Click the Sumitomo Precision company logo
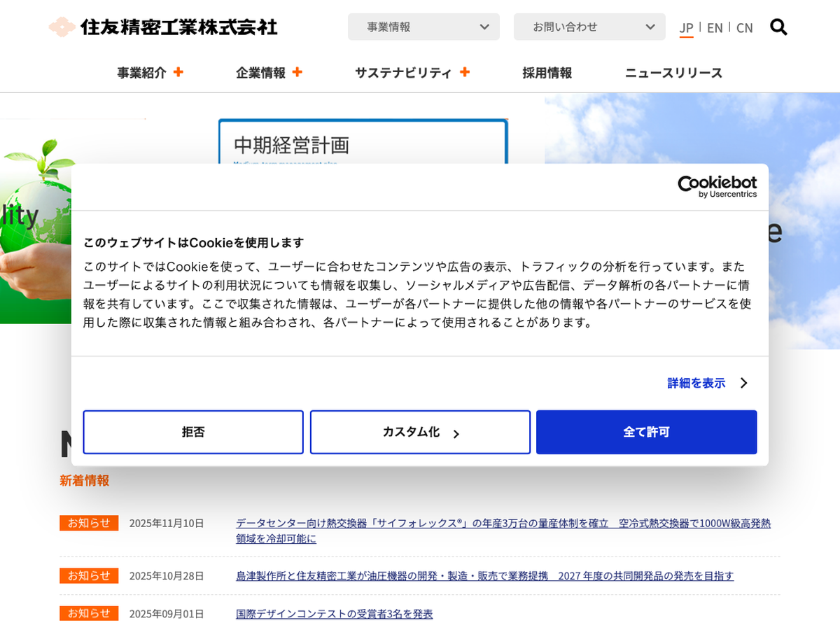 (163, 27)
